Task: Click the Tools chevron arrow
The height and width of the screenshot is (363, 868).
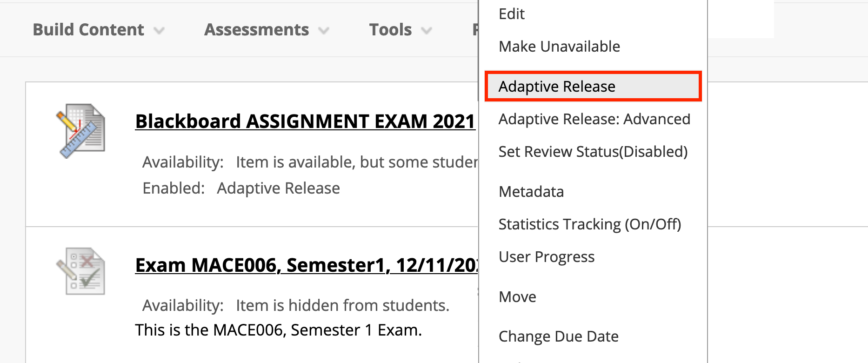Action: (x=427, y=31)
